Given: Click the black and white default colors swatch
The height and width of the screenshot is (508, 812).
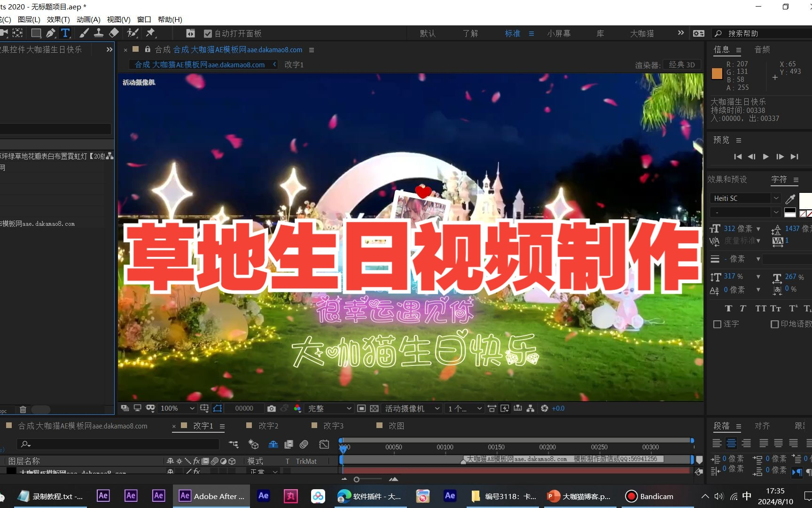Looking at the screenshot, I should [x=790, y=213].
